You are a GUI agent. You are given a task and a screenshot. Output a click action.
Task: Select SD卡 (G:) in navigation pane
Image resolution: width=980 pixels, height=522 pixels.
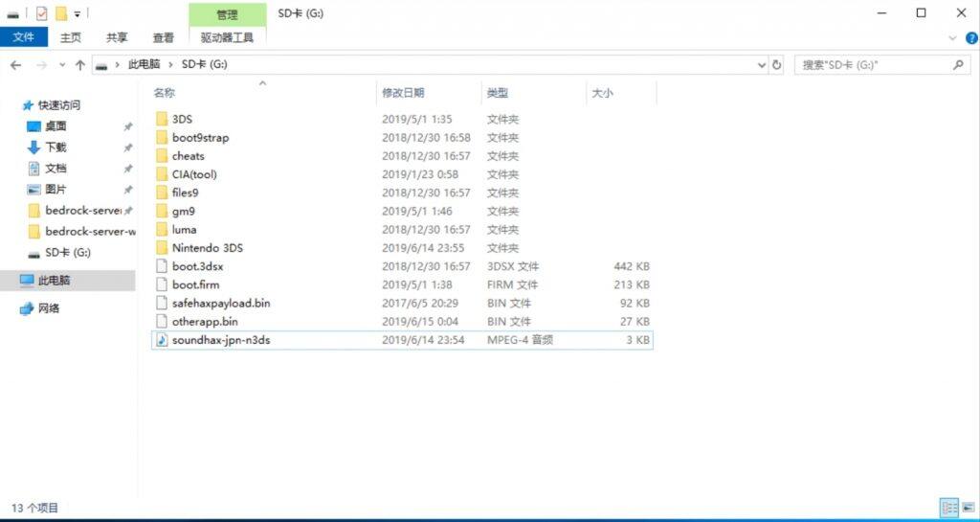(68, 253)
